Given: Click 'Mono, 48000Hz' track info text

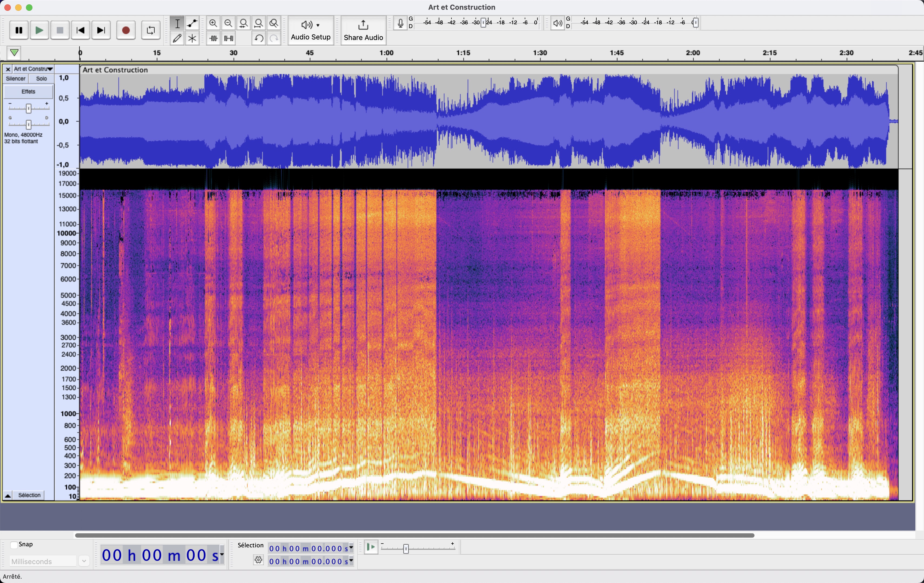Looking at the screenshot, I should click(23, 135).
